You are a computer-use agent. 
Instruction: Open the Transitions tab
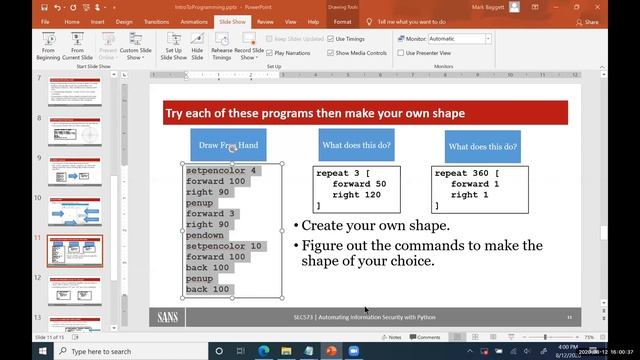point(156,22)
